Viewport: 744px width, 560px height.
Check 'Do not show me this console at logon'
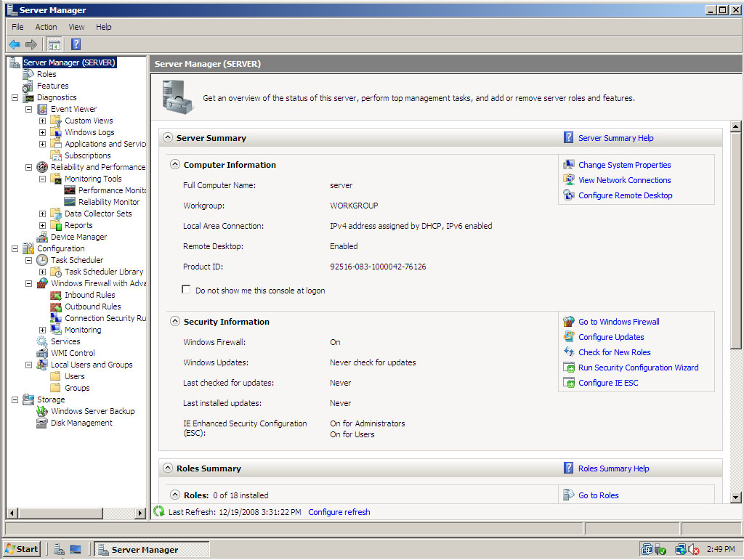[x=186, y=289]
